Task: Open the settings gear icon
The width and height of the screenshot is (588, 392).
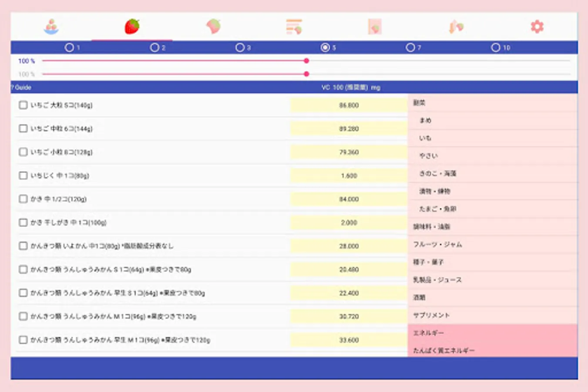Action: [x=537, y=26]
